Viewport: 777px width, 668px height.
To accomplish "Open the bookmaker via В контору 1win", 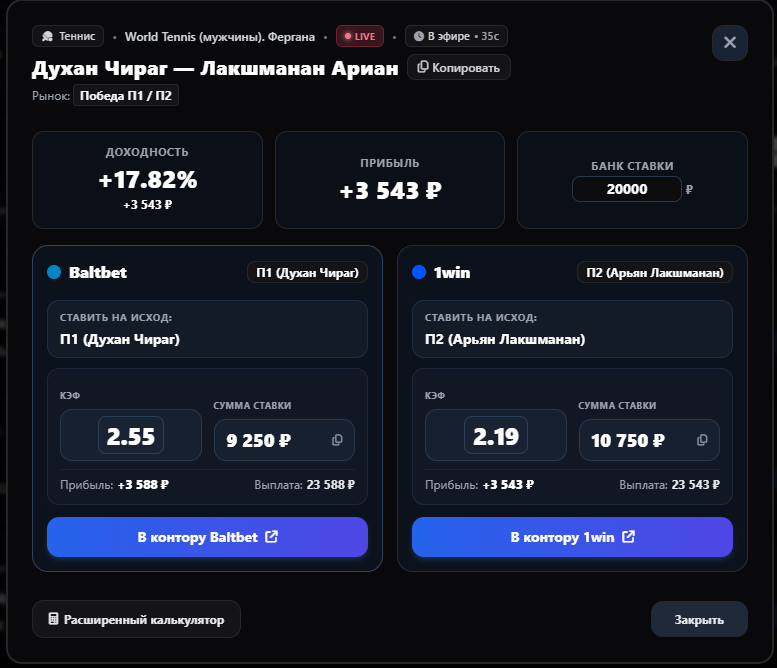I will [x=572, y=537].
